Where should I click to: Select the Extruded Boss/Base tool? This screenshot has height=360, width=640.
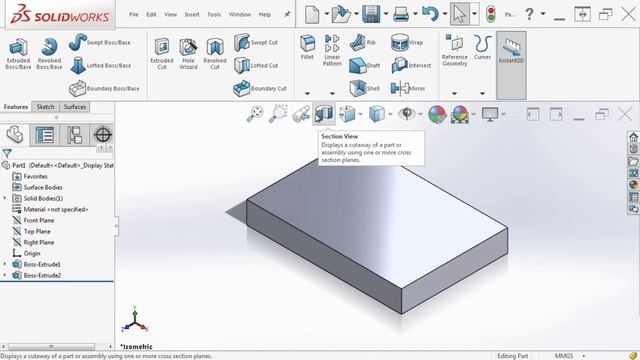pos(18,53)
